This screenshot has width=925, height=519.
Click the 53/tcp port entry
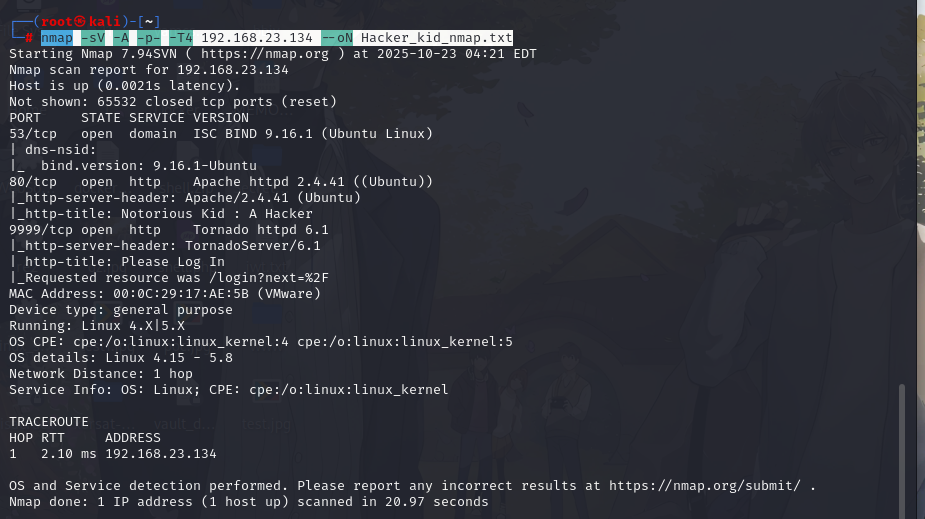33,133
